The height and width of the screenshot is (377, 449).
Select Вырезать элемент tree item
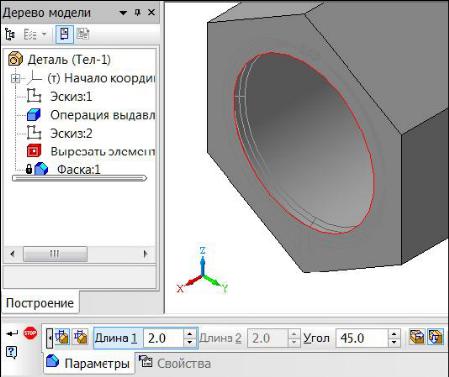[x=103, y=152]
